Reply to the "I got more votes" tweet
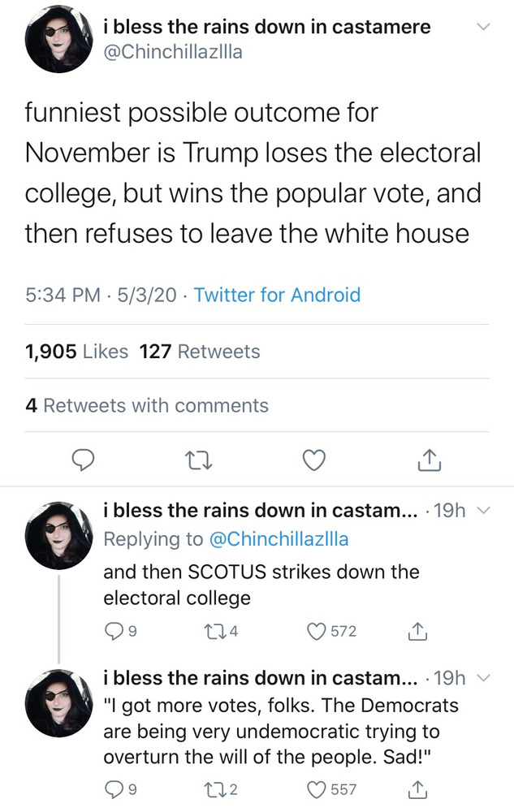Screen dimensions: 514x812 tap(113, 788)
